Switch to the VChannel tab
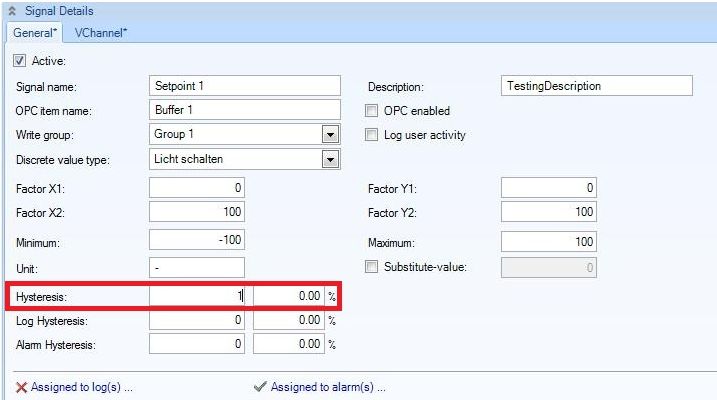 [x=101, y=33]
